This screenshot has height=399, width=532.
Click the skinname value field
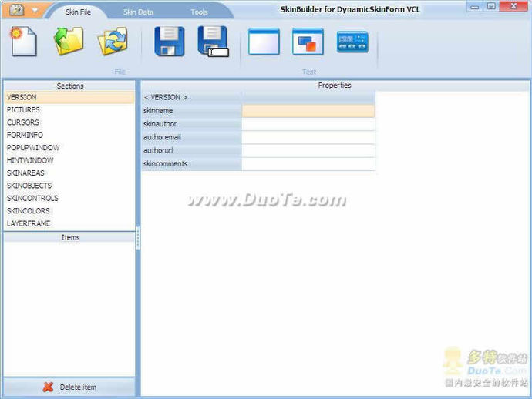tap(308, 111)
